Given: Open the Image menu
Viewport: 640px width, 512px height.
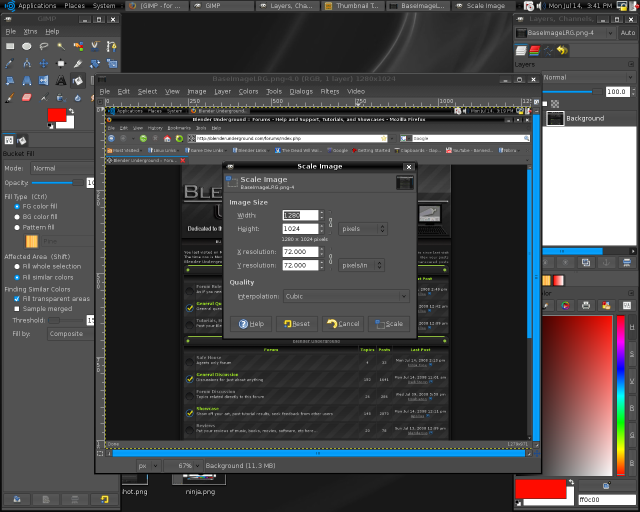Looking at the screenshot, I should [x=197, y=91].
